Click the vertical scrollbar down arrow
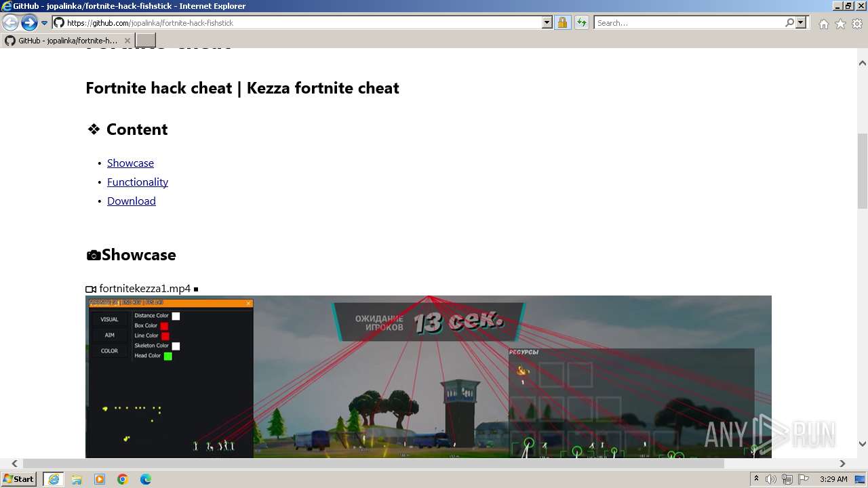The image size is (868, 488). pos(862,444)
